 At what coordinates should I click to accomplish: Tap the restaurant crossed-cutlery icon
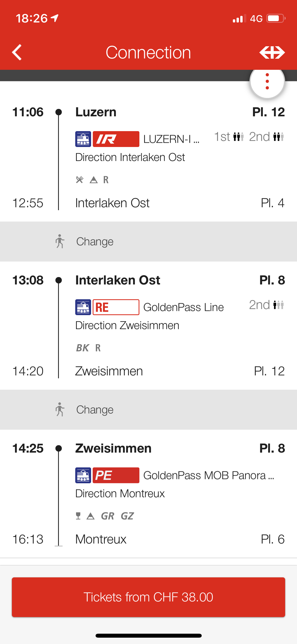[79, 180]
